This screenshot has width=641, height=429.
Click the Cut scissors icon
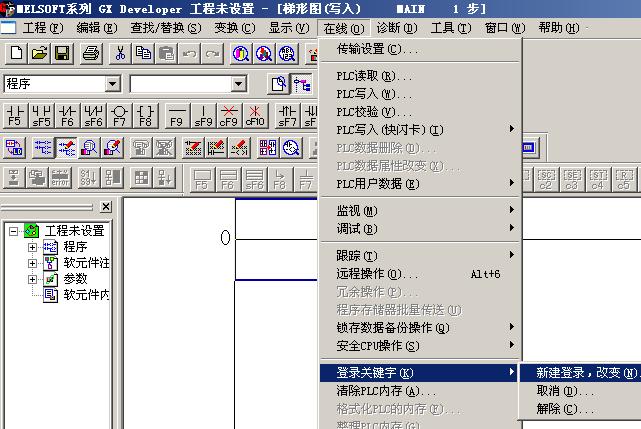point(120,53)
